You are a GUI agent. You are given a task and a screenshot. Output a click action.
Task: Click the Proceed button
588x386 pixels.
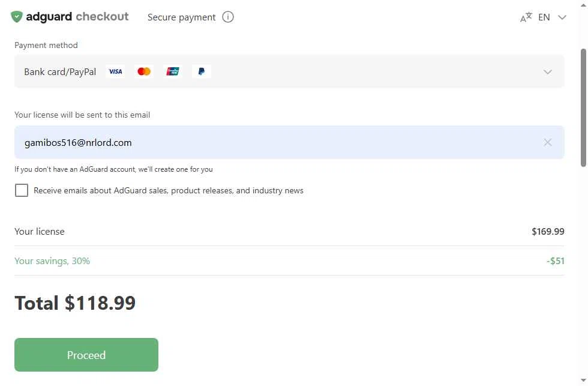point(86,355)
